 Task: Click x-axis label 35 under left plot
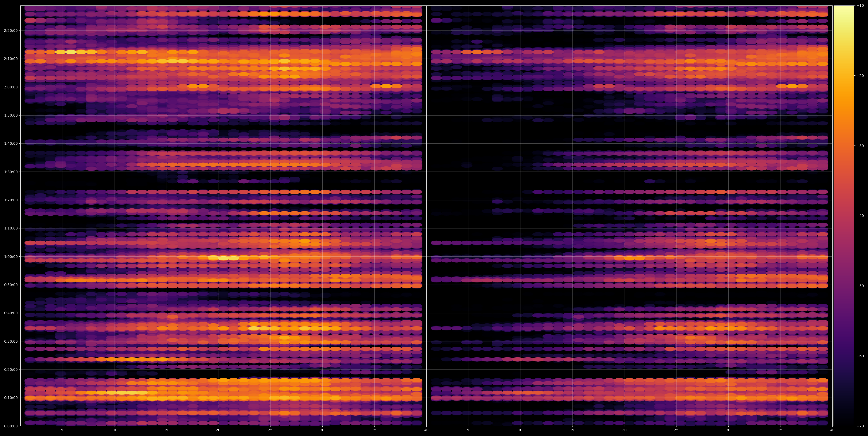click(374, 430)
